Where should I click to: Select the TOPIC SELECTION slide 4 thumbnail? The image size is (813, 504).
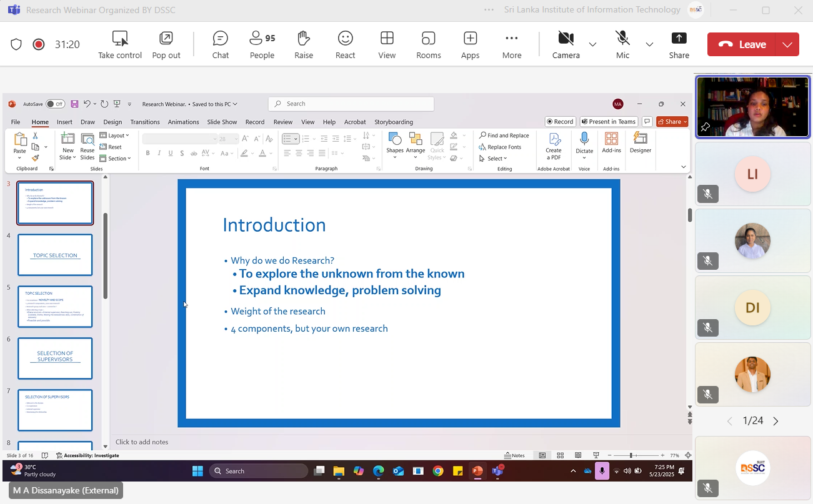tap(55, 255)
